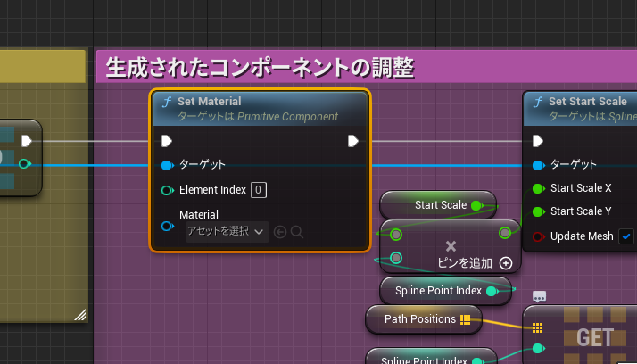Click the GET node array input pin
This screenshot has width=637, height=364.
pyautogui.click(x=537, y=327)
